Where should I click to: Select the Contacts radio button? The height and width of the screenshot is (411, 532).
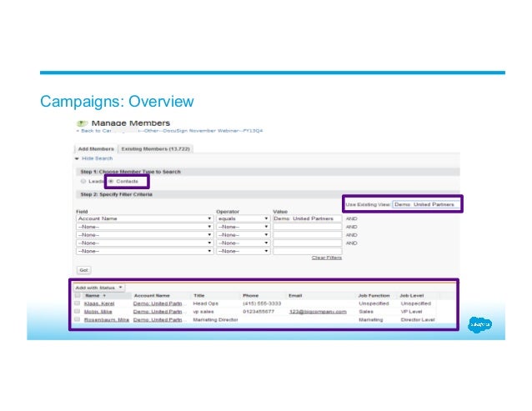111,181
